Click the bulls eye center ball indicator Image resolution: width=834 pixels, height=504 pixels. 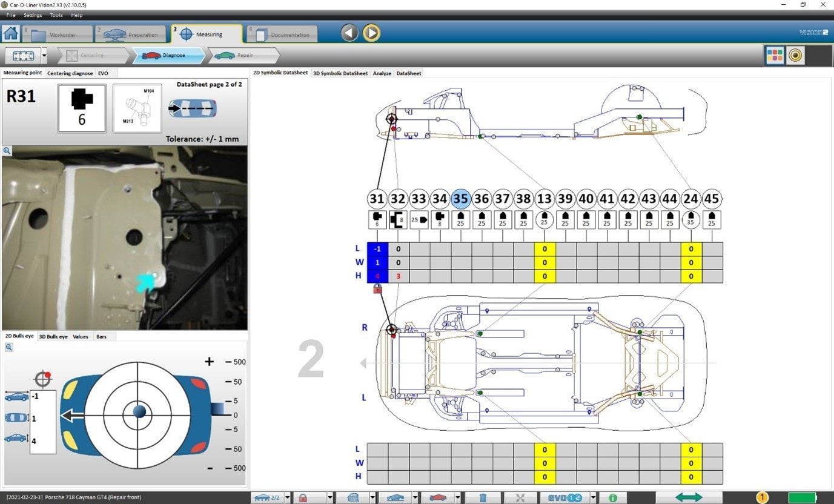click(139, 412)
